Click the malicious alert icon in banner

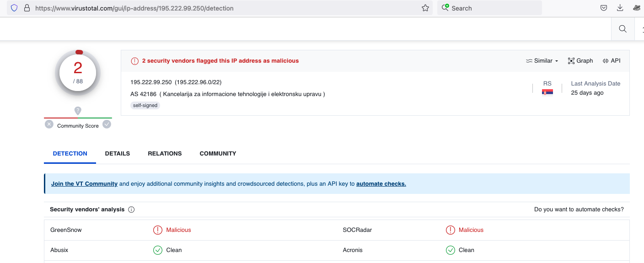(x=134, y=61)
